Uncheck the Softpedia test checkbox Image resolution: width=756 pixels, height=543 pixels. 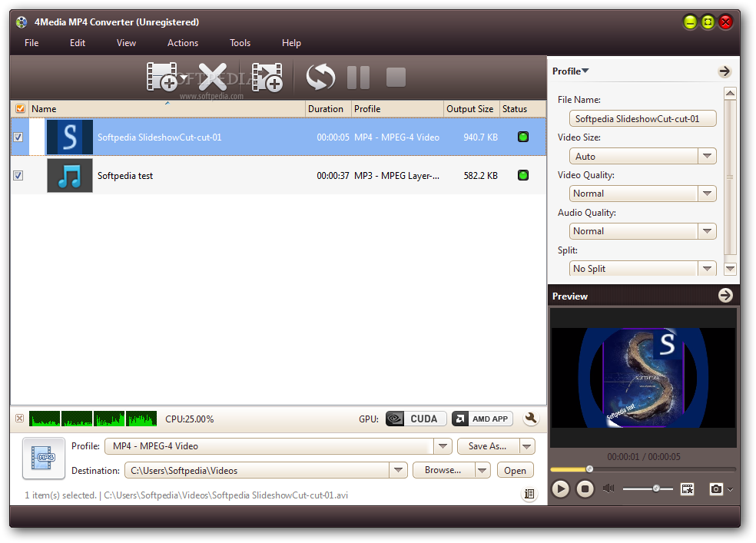pyautogui.click(x=18, y=175)
